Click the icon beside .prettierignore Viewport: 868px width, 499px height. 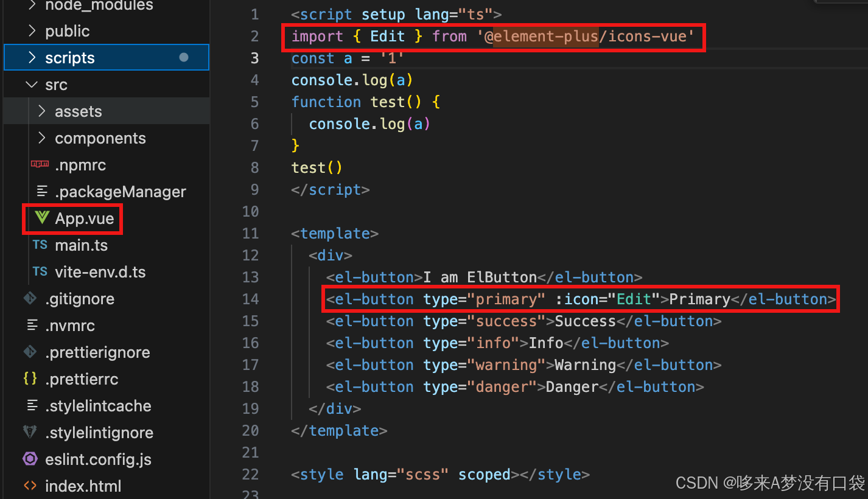coord(30,352)
